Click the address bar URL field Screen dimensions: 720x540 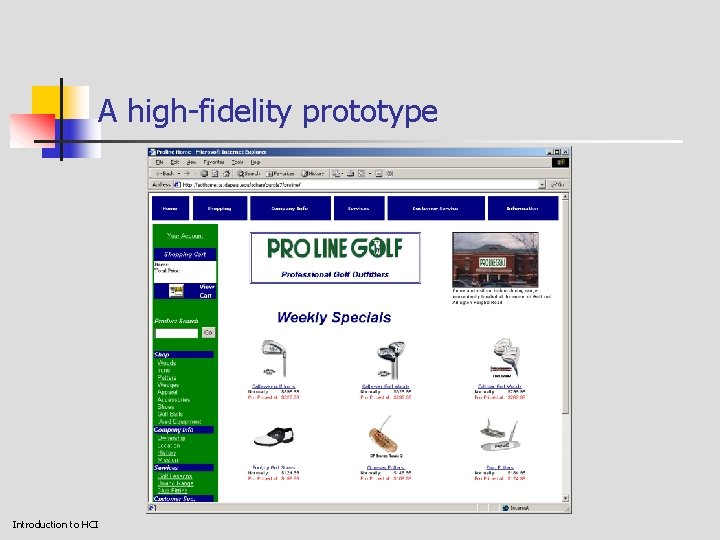coord(360,185)
